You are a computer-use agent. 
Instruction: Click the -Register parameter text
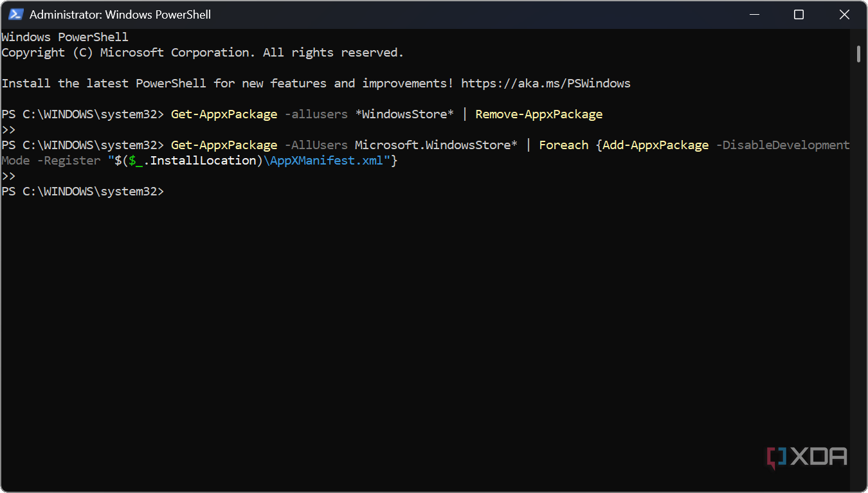[x=68, y=161]
